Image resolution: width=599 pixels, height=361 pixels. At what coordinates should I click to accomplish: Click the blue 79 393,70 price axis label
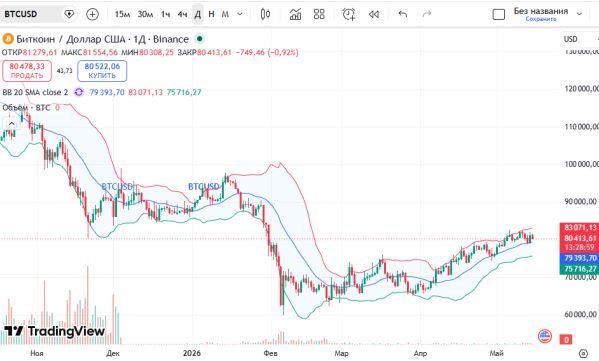pyautogui.click(x=580, y=258)
